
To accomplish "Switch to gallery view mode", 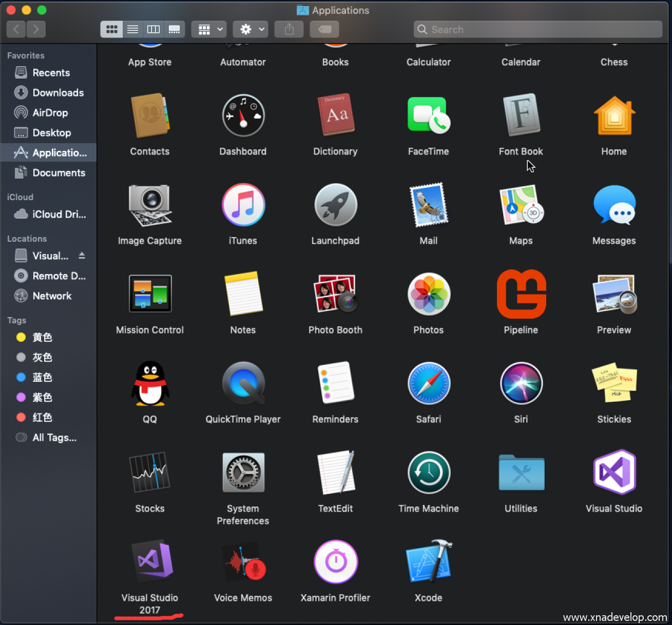I will (x=175, y=29).
